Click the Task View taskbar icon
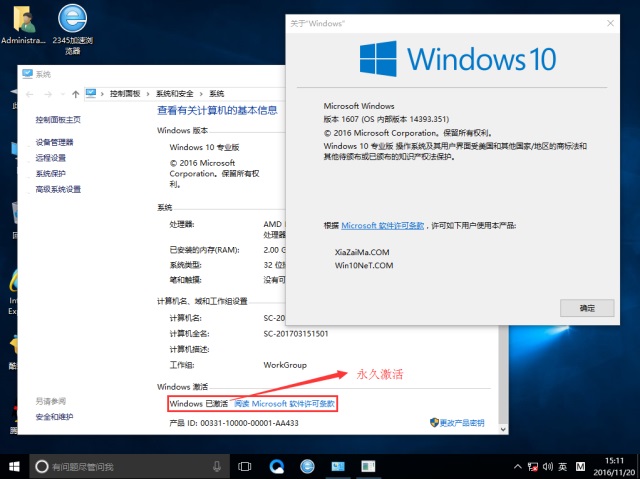Viewport: 640px width, 479px height. (x=245, y=466)
